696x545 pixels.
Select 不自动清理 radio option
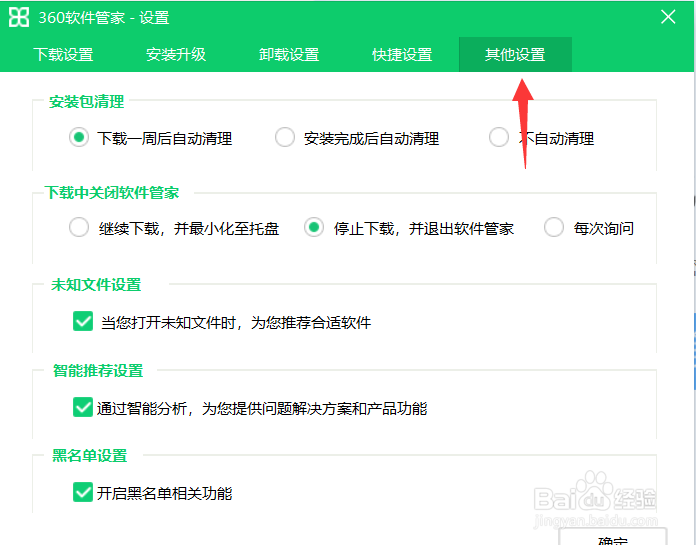[499, 138]
